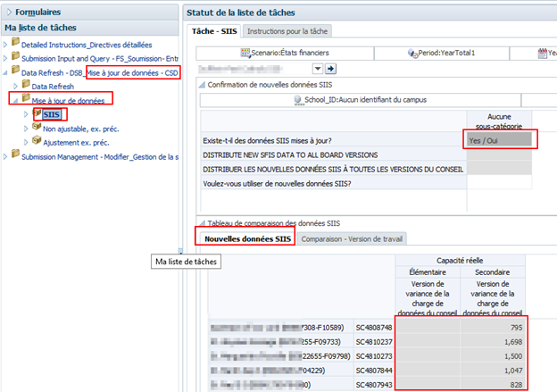Click the SIIS task icon in tree
Viewport: 557px width, 392px height.
pos(37,113)
